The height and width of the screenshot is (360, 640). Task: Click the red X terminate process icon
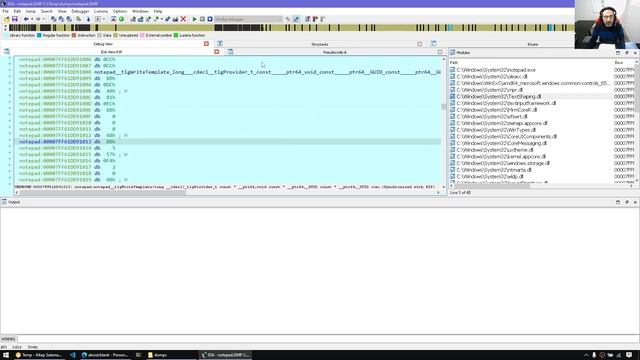183,19
